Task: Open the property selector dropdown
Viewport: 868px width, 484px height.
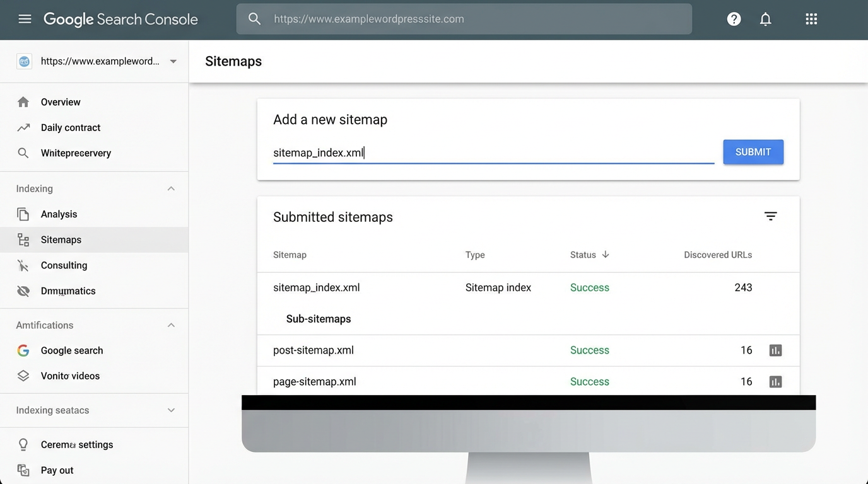Action: (x=173, y=61)
